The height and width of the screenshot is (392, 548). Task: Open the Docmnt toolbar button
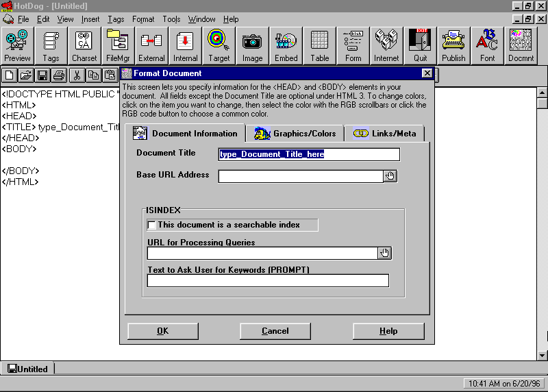[521, 46]
